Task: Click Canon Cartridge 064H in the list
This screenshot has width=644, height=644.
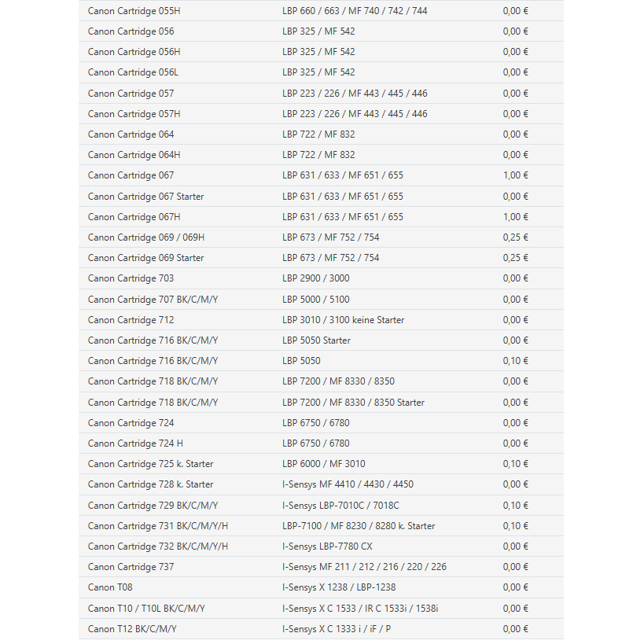Action: 134,155
